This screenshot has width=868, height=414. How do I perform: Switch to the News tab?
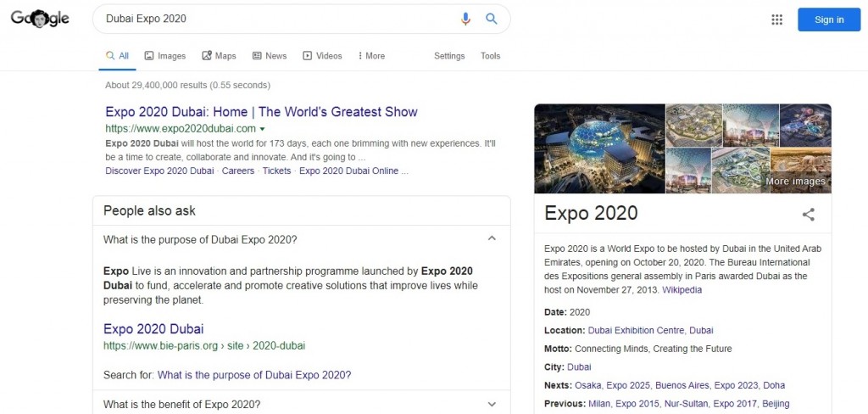[x=270, y=56]
